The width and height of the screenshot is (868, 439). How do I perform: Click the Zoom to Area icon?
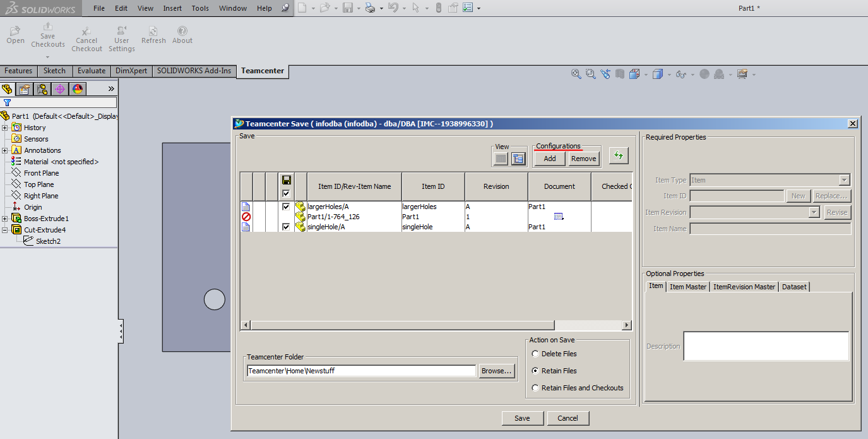pyautogui.click(x=591, y=74)
